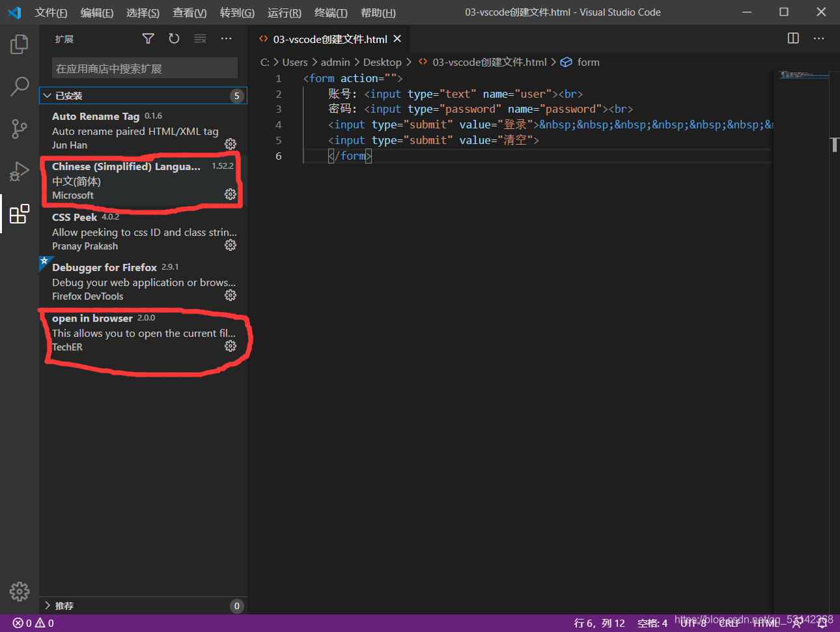
Task: Select the 03-vscode创建文件.html editor tab
Action: click(x=329, y=39)
